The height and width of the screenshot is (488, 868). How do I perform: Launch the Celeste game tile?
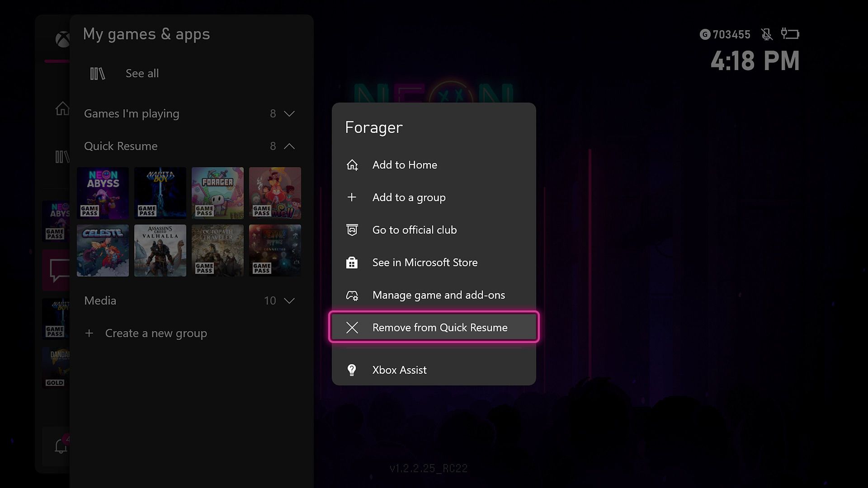[103, 250]
